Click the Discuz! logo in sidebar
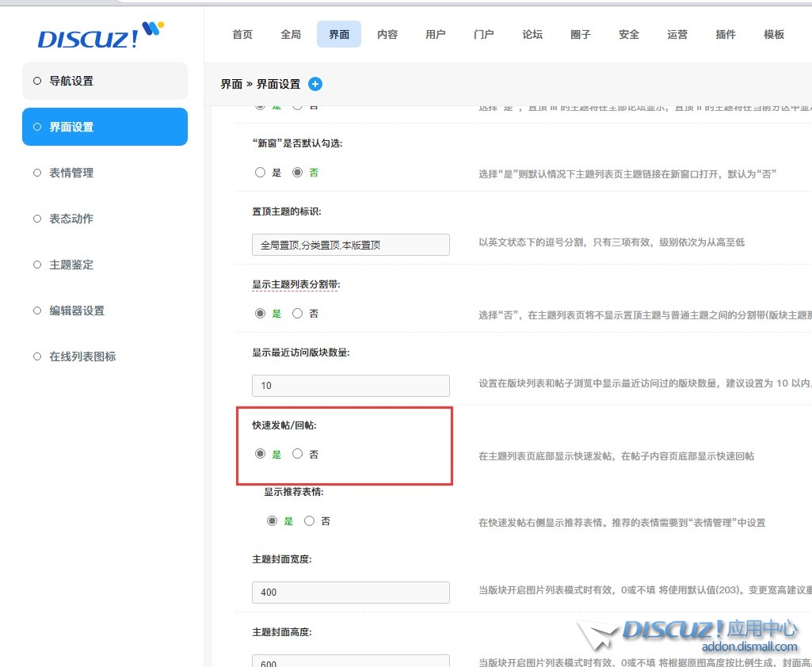Screen dimensions: 812x667 pyautogui.click(x=101, y=36)
